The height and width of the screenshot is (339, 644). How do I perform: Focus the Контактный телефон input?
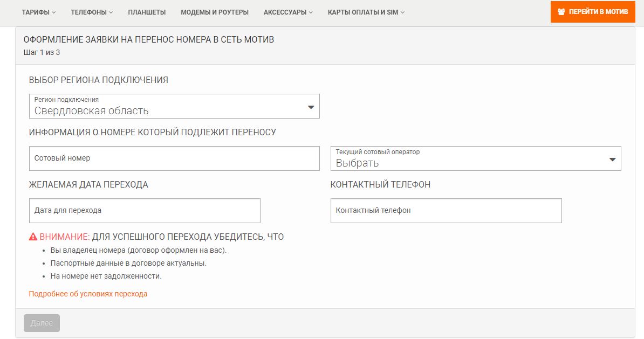446,211
